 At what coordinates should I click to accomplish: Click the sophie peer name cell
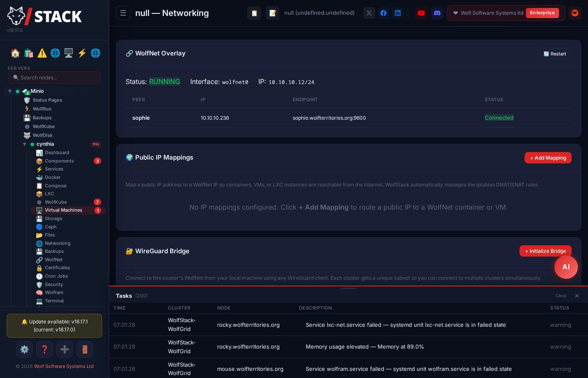(141, 118)
